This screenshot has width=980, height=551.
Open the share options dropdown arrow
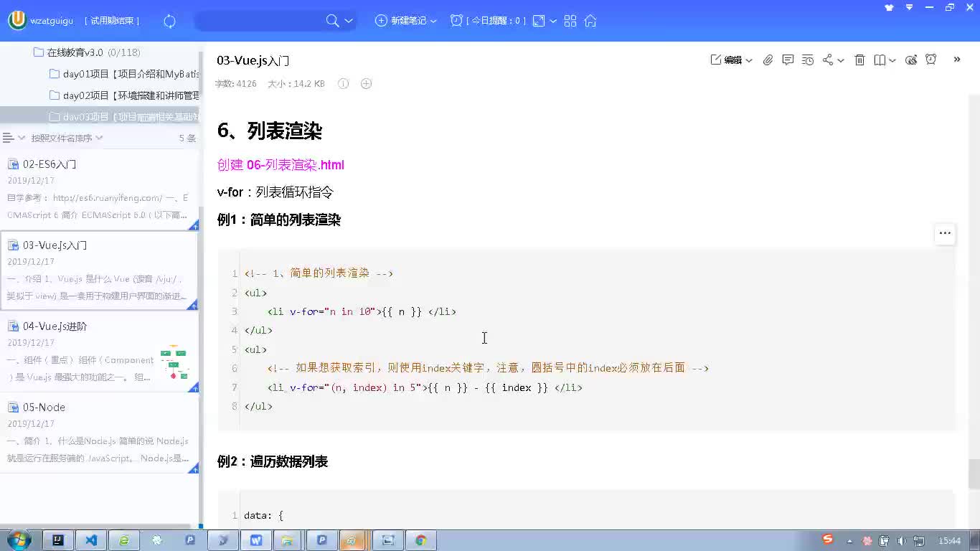841,60
